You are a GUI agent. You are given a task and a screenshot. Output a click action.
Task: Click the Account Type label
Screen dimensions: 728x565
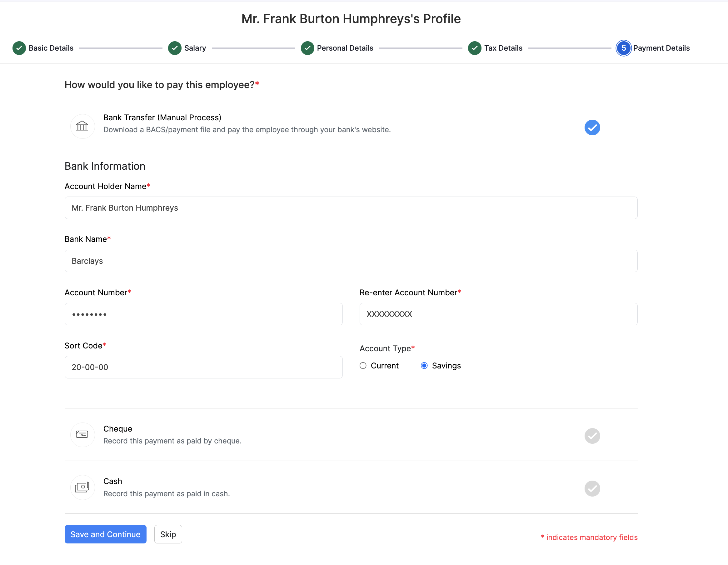click(387, 348)
